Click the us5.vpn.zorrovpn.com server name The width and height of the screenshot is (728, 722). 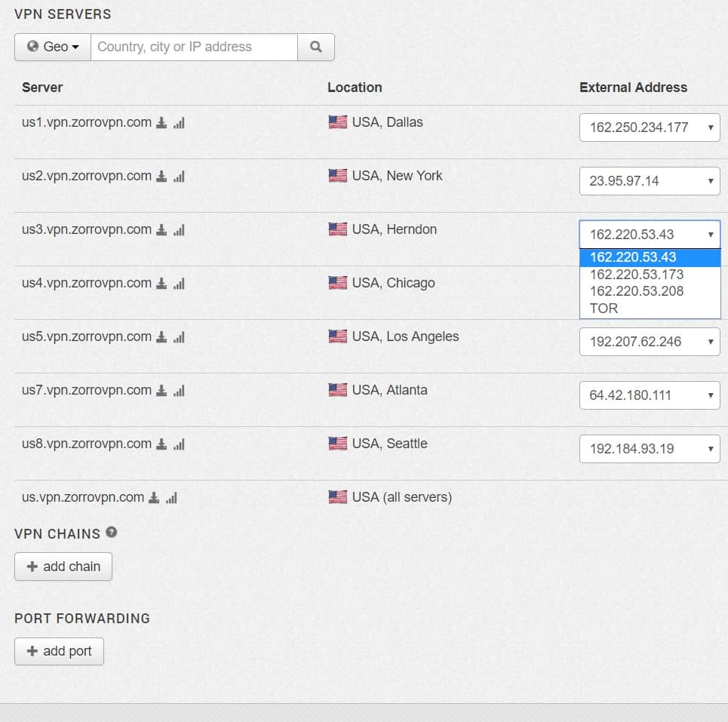point(87,336)
